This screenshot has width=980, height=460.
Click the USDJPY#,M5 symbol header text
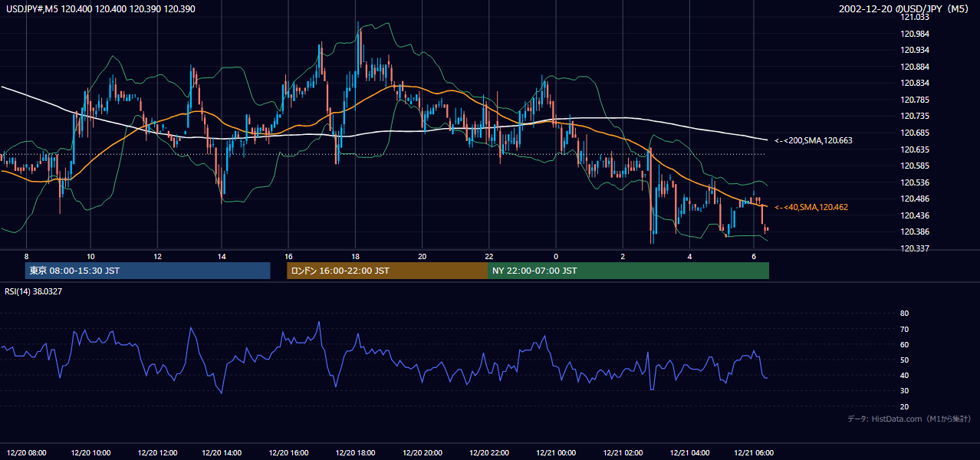(100, 8)
